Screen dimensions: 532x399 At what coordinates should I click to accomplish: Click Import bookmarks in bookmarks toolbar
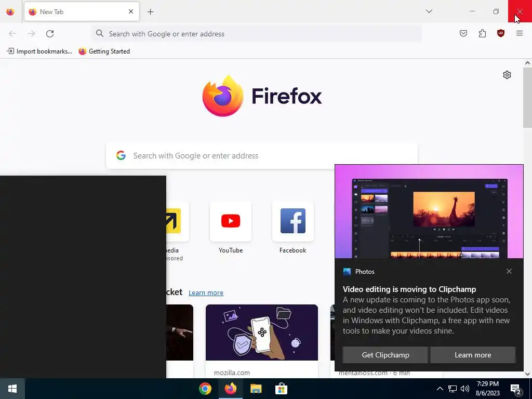(x=39, y=51)
